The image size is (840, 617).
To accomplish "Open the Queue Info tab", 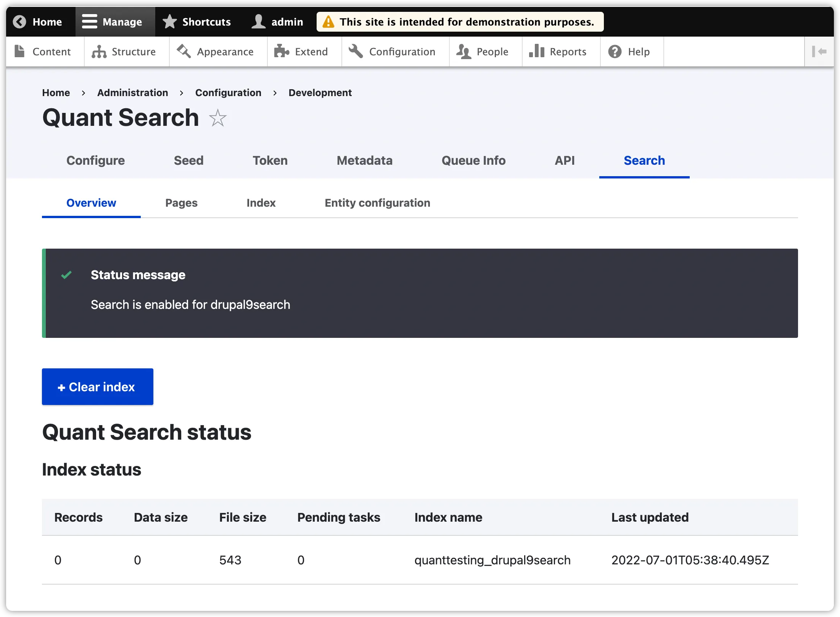I will coord(473,161).
